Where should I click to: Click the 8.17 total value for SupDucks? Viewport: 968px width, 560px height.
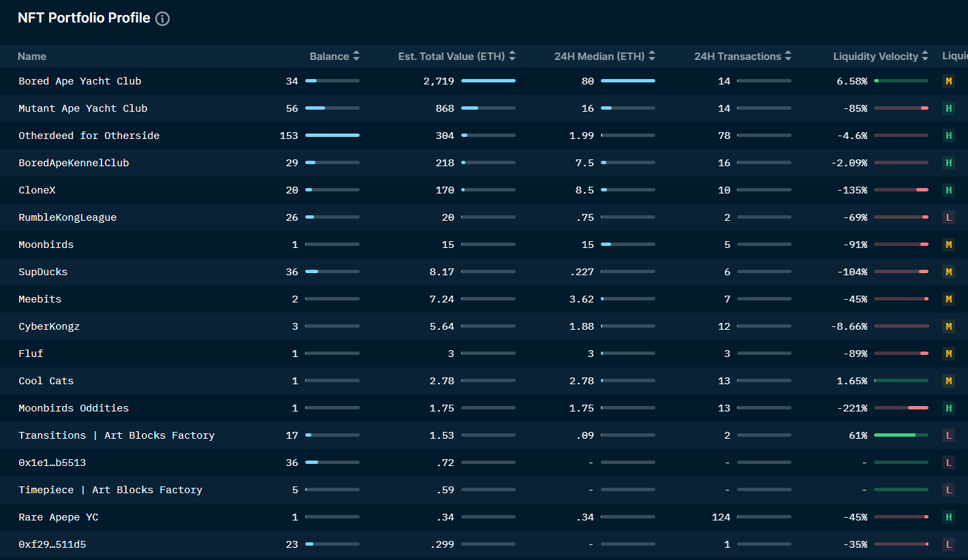coord(442,272)
